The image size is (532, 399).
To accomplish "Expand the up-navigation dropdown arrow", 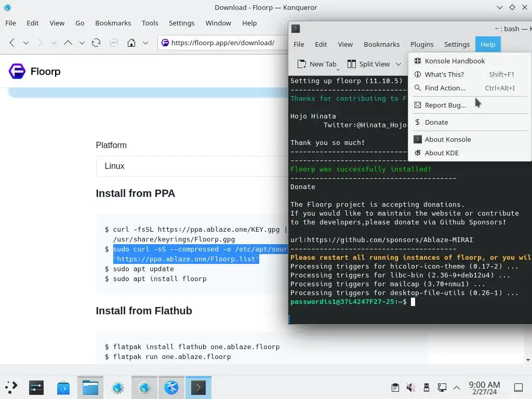I will click(82, 43).
